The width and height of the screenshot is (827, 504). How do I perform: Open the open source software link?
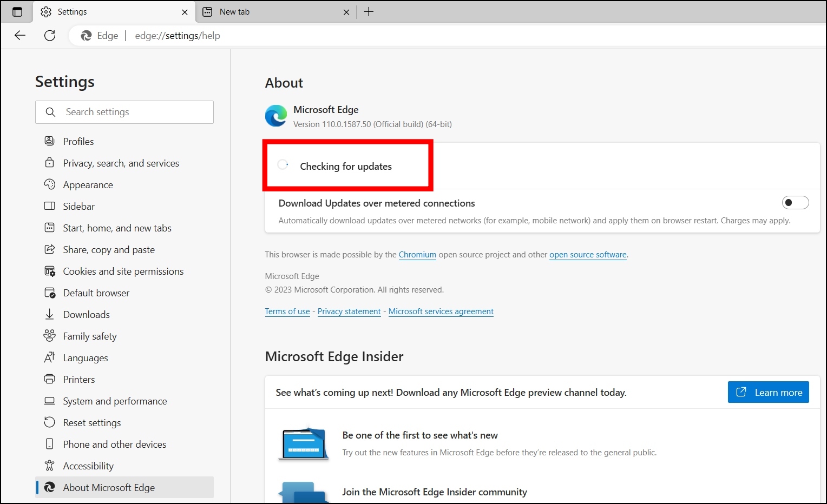tap(588, 255)
